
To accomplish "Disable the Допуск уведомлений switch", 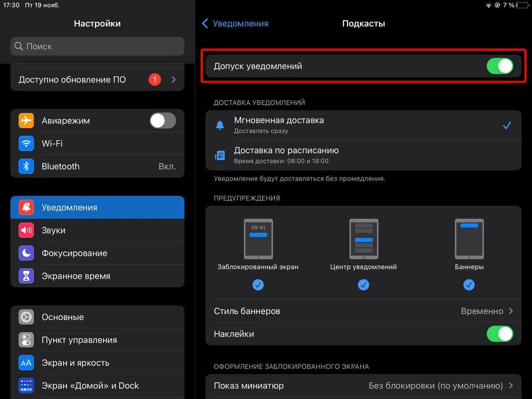I will pos(500,66).
